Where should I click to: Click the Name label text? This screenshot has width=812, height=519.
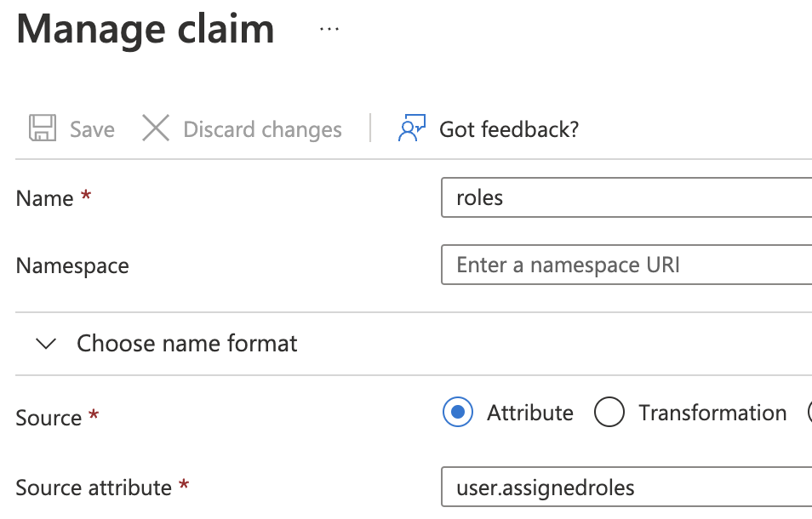point(44,199)
